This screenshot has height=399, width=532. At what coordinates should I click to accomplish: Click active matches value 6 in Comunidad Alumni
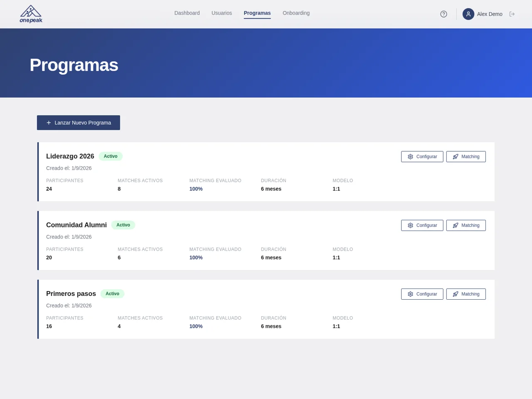119,257
